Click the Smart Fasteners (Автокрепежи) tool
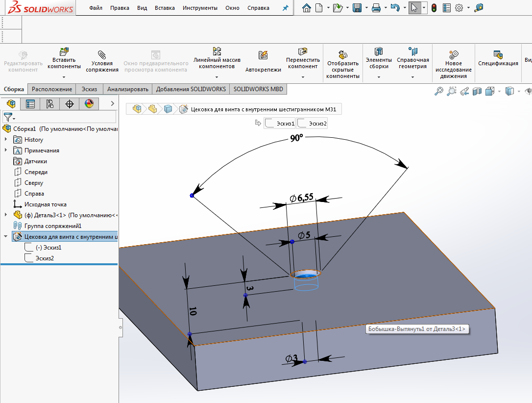532x403 pixels. [263, 62]
